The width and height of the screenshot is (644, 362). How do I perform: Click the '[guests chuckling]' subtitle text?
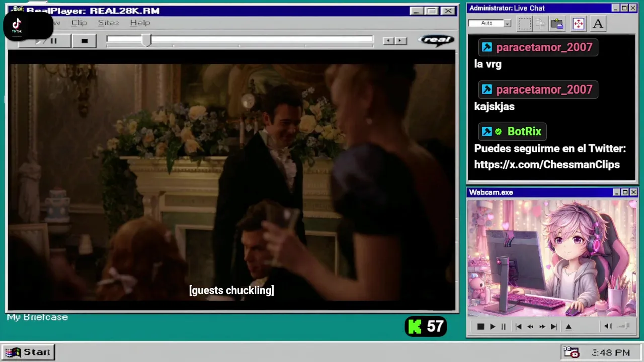[x=231, y=290]
